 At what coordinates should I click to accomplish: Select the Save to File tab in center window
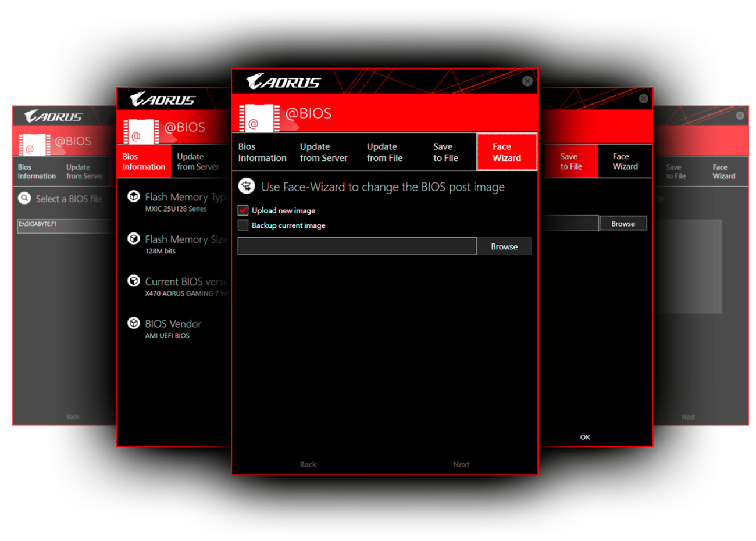click(445, 152)
